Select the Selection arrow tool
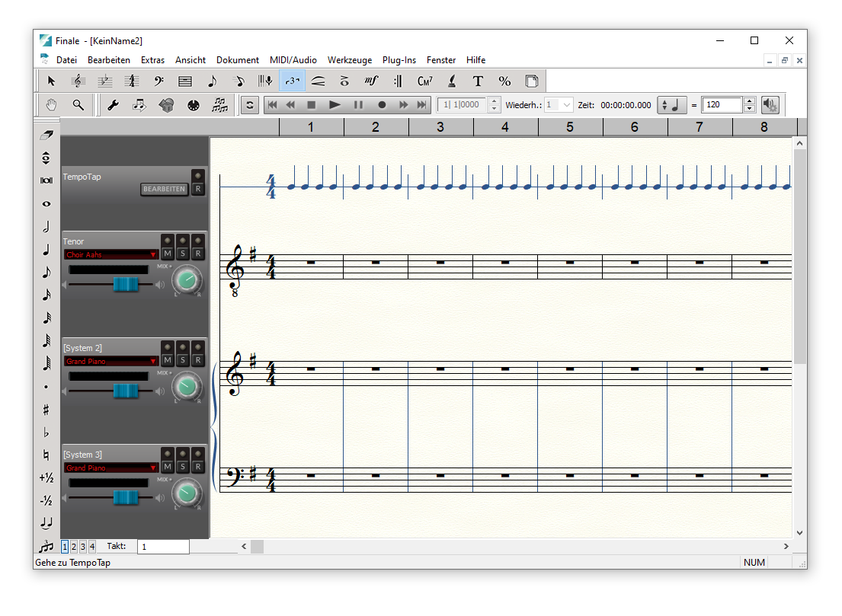This screenshot has width=842, height=616. click(52, 81)
